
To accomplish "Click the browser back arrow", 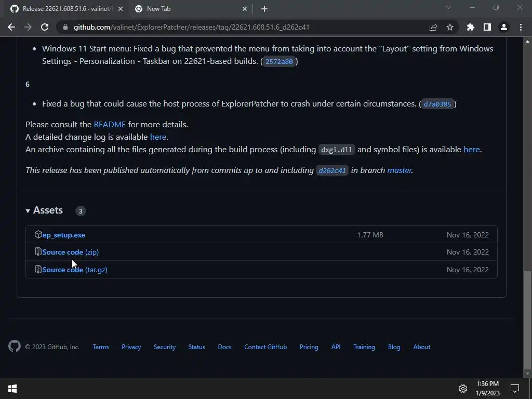I will 11,27.
